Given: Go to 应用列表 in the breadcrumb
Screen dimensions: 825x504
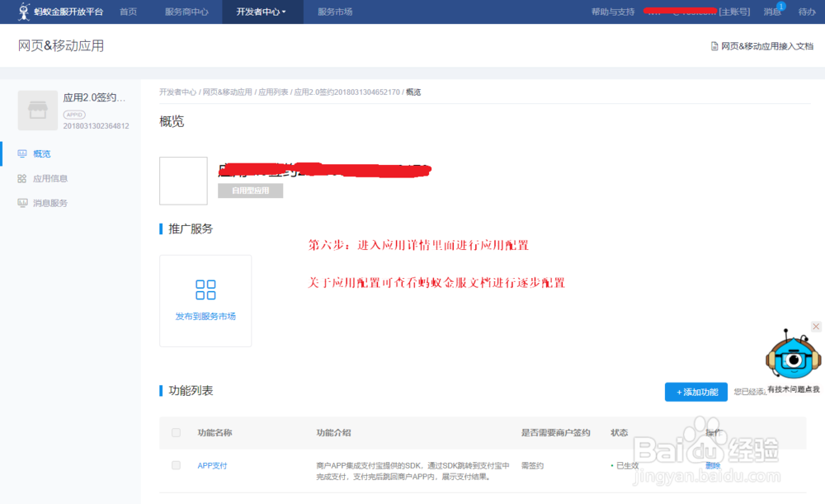Looking at the screenshot, I should pos(273,92).
